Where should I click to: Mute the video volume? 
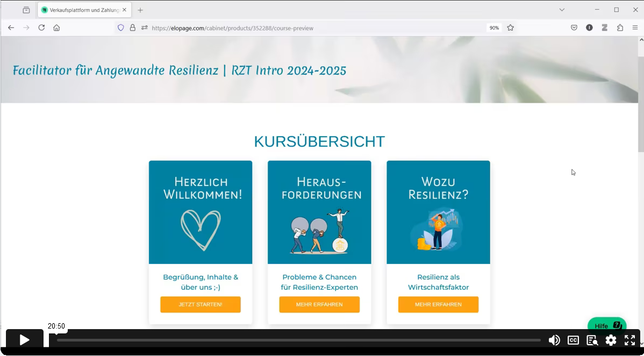[x=554, y=340]
